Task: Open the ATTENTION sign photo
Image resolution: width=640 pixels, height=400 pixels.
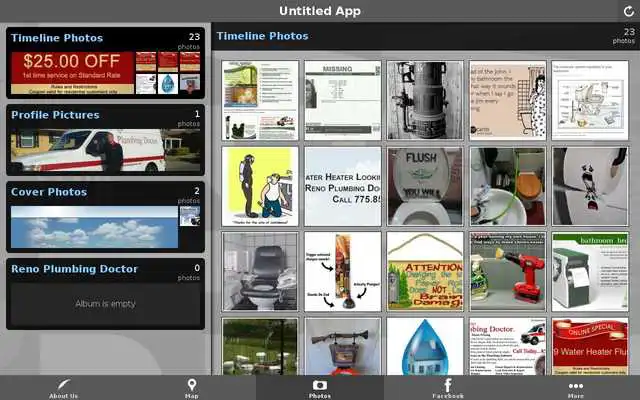Action: 425,272
